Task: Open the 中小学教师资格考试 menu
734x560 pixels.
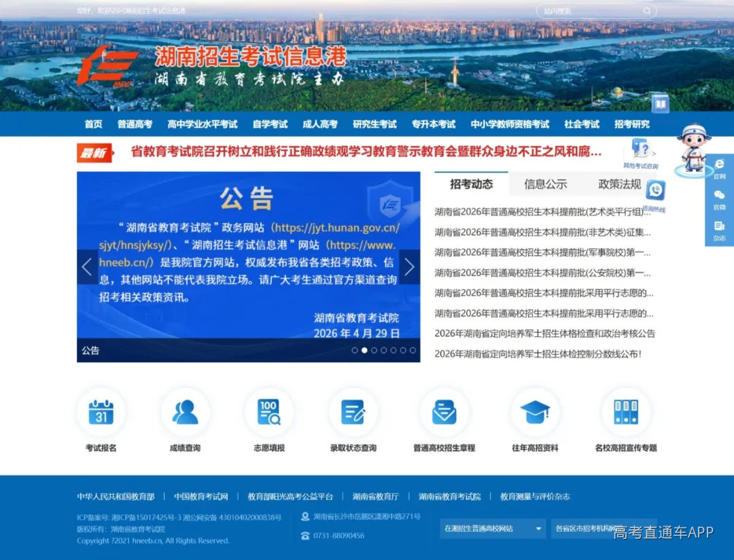Action: point(510,124)
